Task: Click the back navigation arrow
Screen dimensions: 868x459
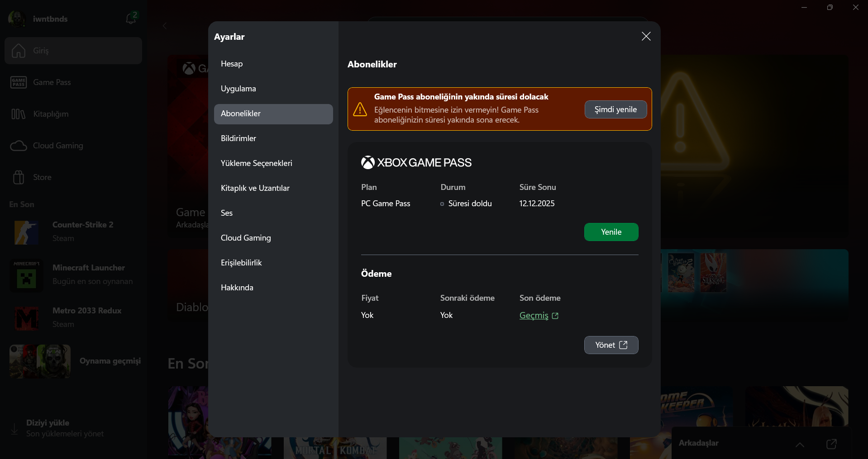Action: pos(165,26)
